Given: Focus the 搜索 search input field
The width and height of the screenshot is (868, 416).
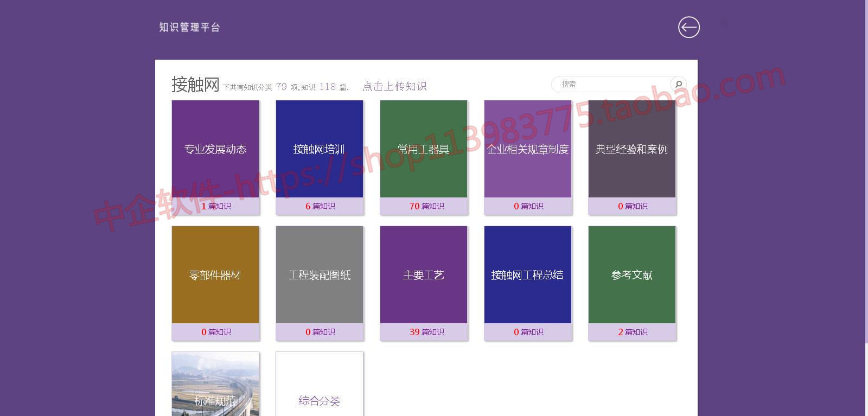Looking at the screenshot, I should click(x=612, y=84).
